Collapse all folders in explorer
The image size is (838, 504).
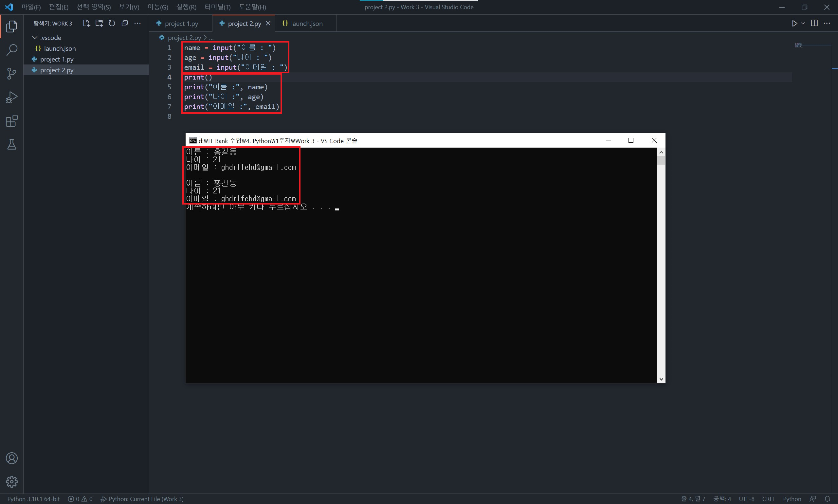[125, 23]
